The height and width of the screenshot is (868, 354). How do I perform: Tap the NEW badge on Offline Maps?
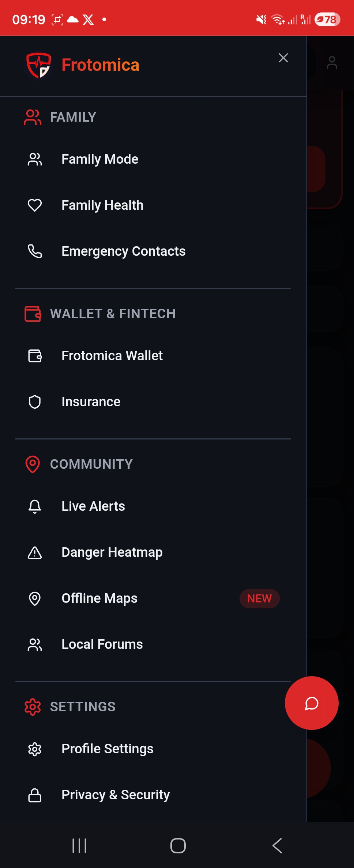tap(259, 598)
